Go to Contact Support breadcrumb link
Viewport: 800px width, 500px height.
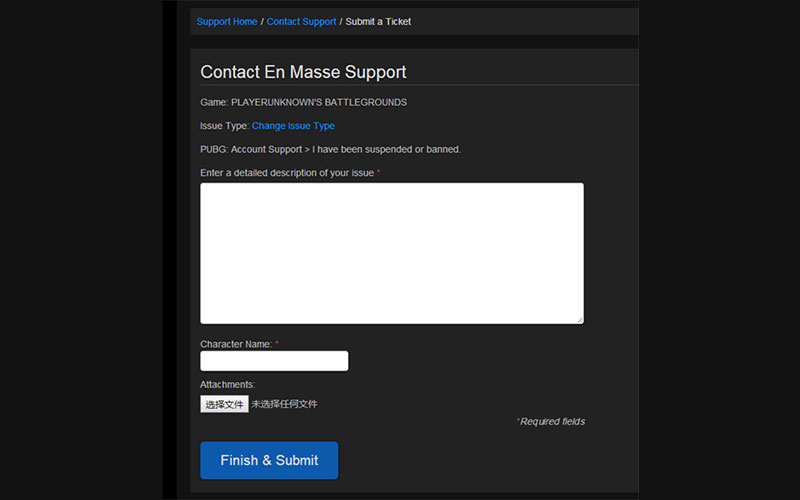(x=301, y=22)
